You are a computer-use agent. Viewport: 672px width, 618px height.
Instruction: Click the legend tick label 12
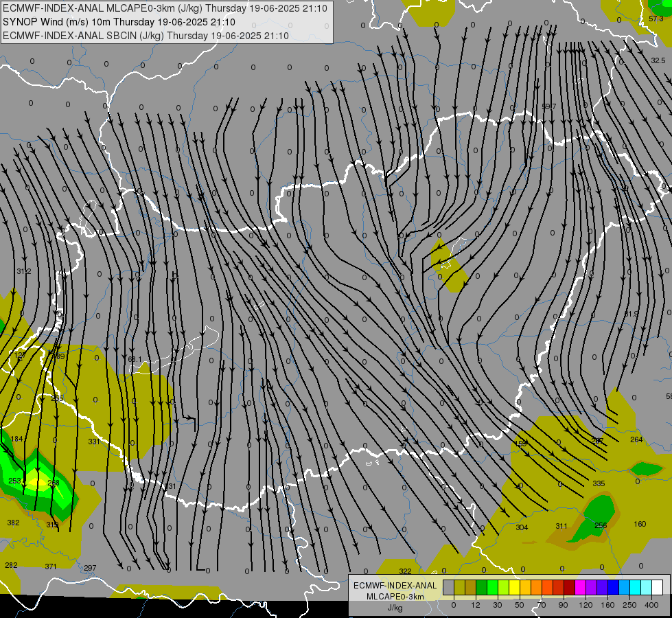point(476,605)
